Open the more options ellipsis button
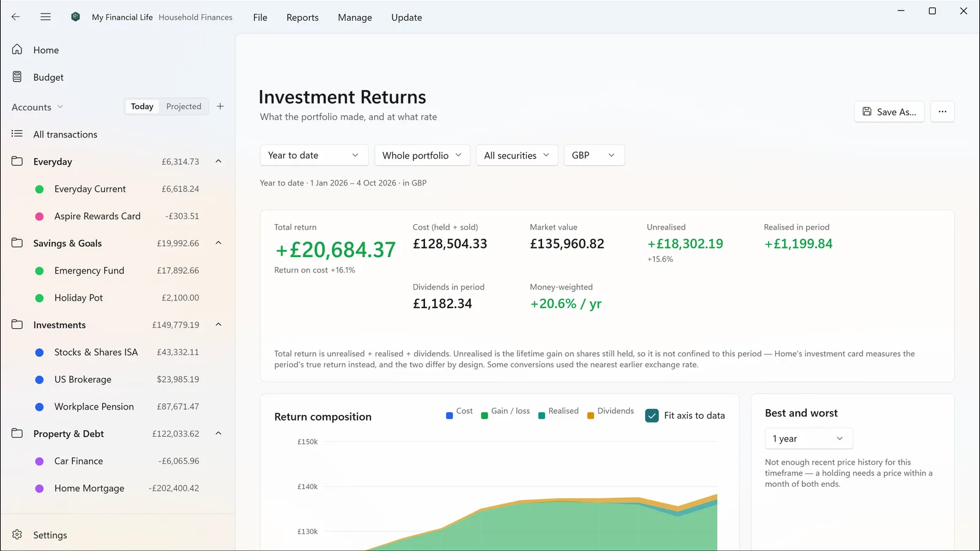This screenshot has width=980, height=551. [943, 111]
